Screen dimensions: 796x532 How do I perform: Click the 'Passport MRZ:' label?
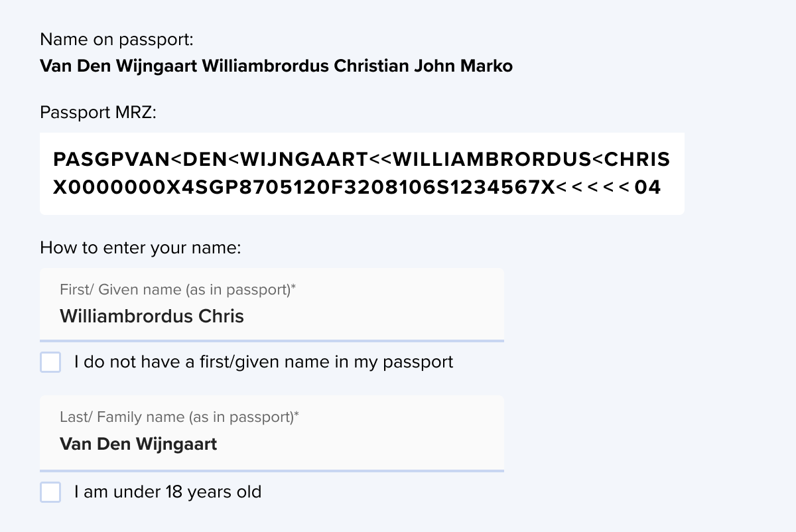98,112
